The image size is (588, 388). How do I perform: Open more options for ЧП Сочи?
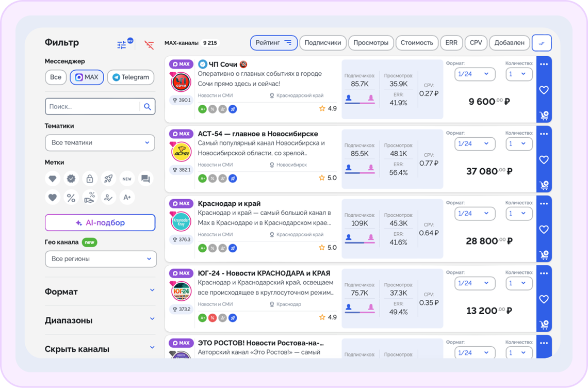[x=544, y=64]
